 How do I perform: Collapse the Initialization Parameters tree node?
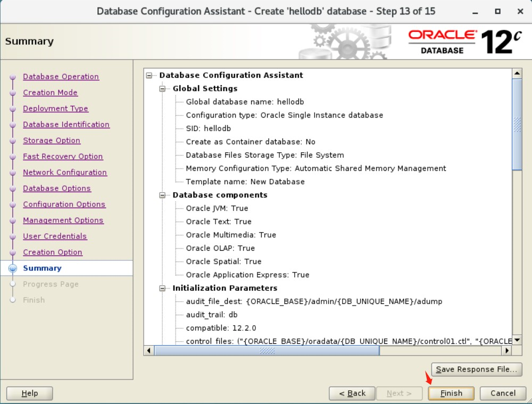click(x=162, y=288)
